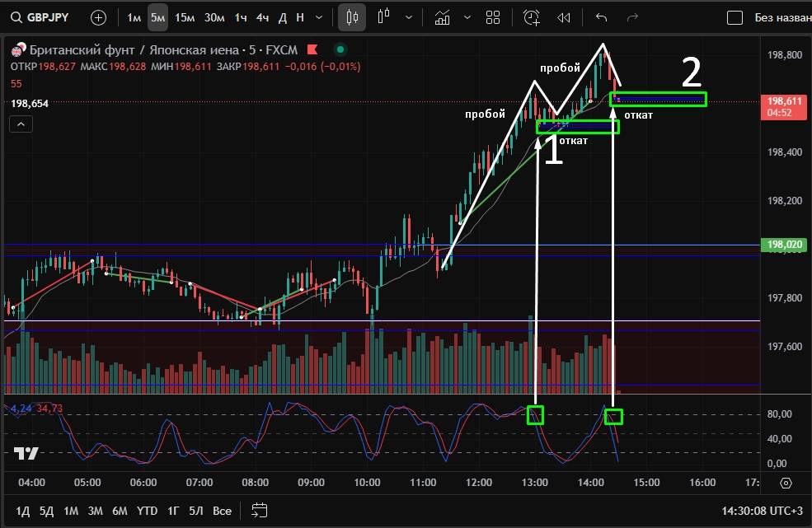
Task: Expand the timeframe list dropdown arrow
Action: (319, 17)
